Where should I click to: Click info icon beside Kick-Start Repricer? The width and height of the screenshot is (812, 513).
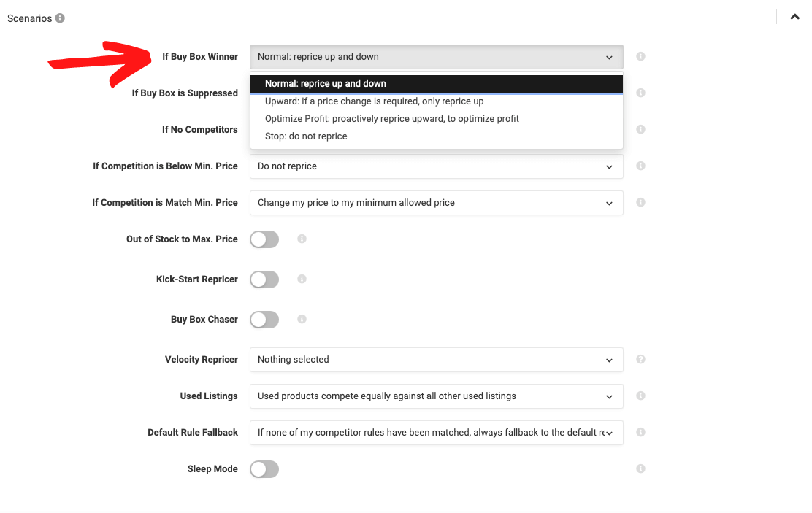[302, 279]
